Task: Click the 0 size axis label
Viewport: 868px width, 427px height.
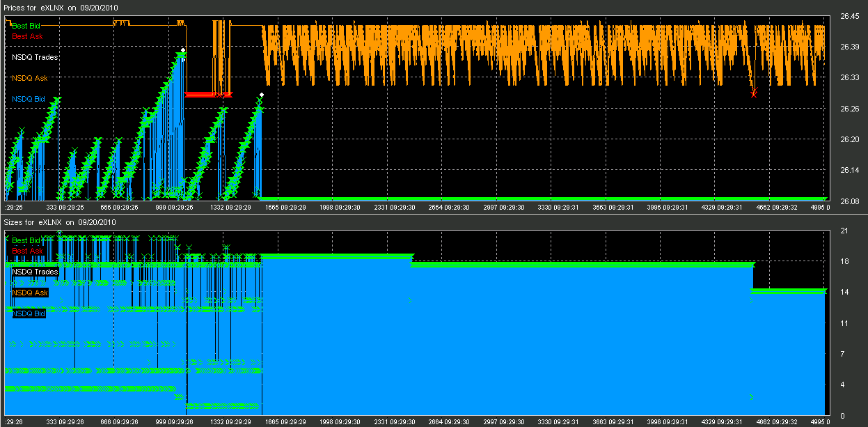Action: click(x=843, y=416)
